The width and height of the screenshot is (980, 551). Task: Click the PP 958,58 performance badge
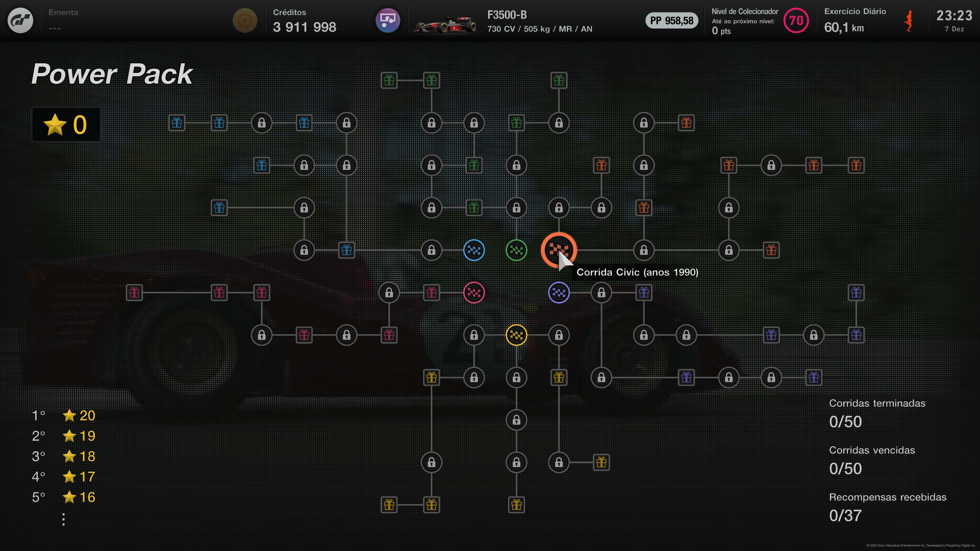click(x=671, y=20)
